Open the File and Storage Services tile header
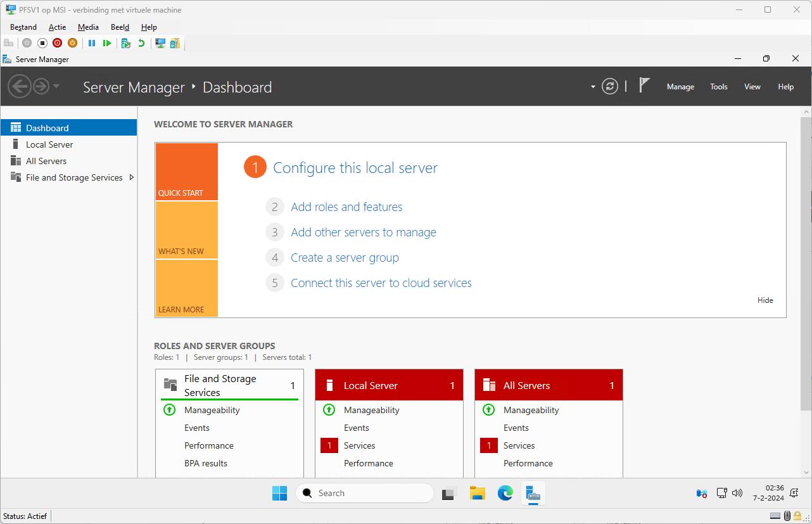 tap(229, 385)
